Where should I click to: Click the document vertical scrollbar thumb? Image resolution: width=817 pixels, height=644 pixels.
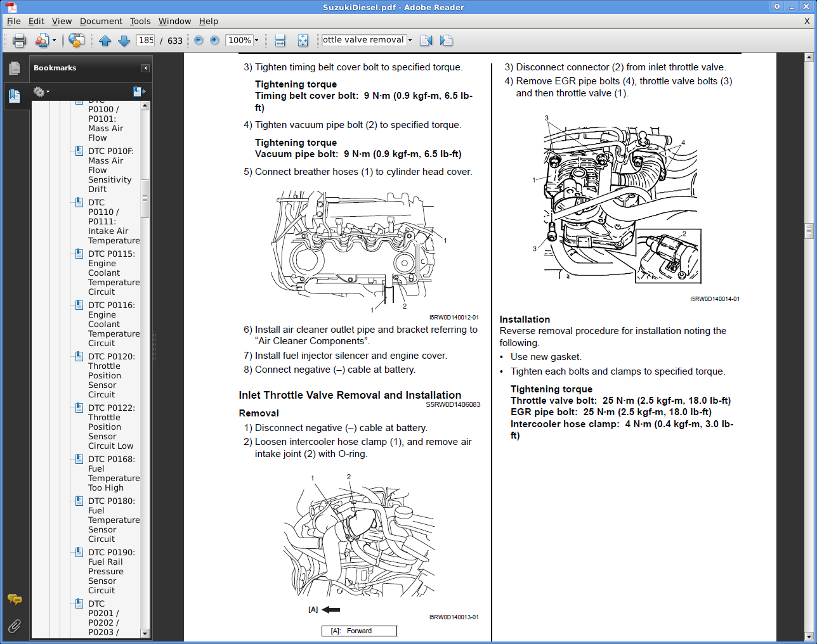[809, 231]
